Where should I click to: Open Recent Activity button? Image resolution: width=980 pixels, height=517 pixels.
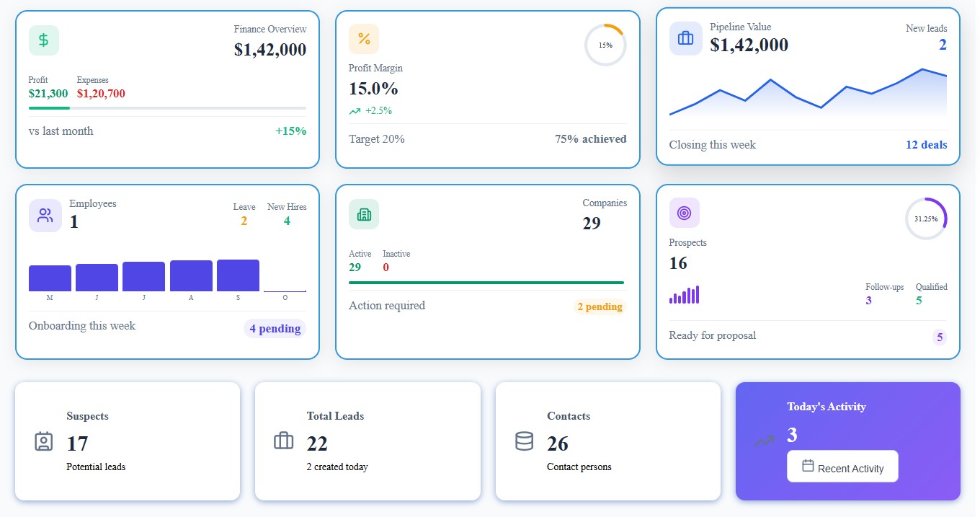[x=842, y=467]
